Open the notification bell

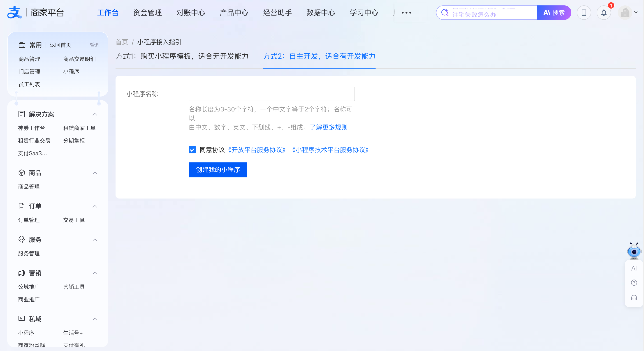pyautogui.click(x=604, y=12)
